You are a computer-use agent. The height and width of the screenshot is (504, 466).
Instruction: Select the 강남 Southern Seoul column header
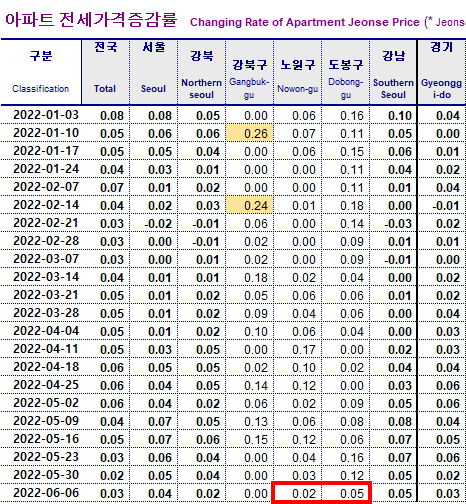[x=393, y=72]
